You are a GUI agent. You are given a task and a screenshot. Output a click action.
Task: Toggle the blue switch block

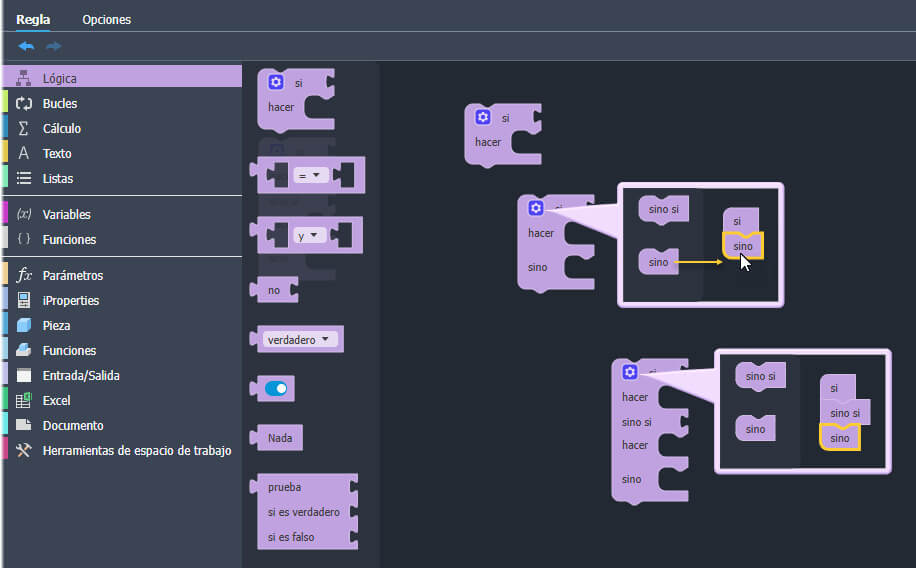point(276,389)
